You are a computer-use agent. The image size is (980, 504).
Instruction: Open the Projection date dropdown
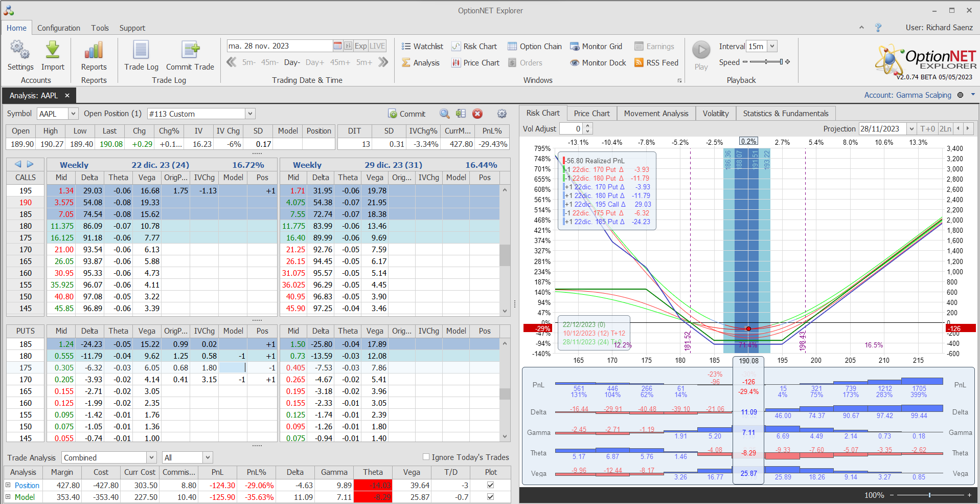[911, 129]
